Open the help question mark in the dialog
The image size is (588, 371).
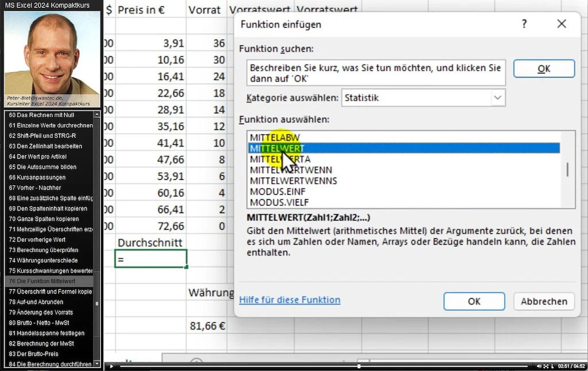[x=524, y=24]
